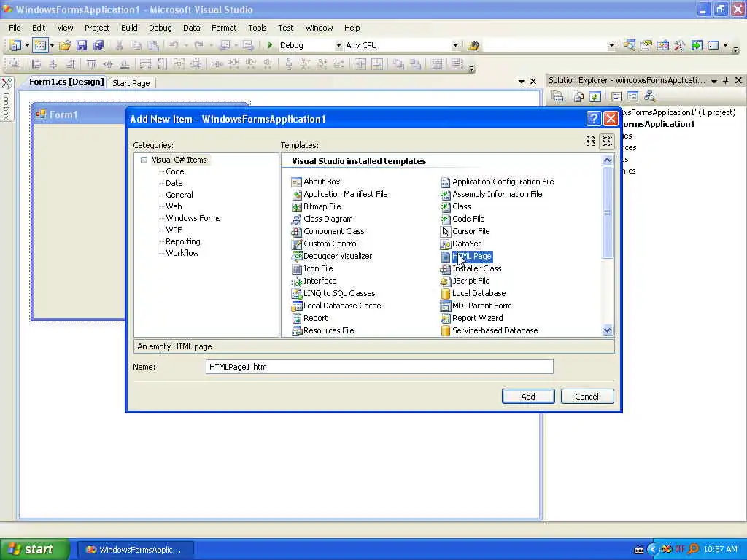This screenshot has width=747, height=560.
Task: Switch to Form1.cs [Design] tab
Action: point(66,82)
